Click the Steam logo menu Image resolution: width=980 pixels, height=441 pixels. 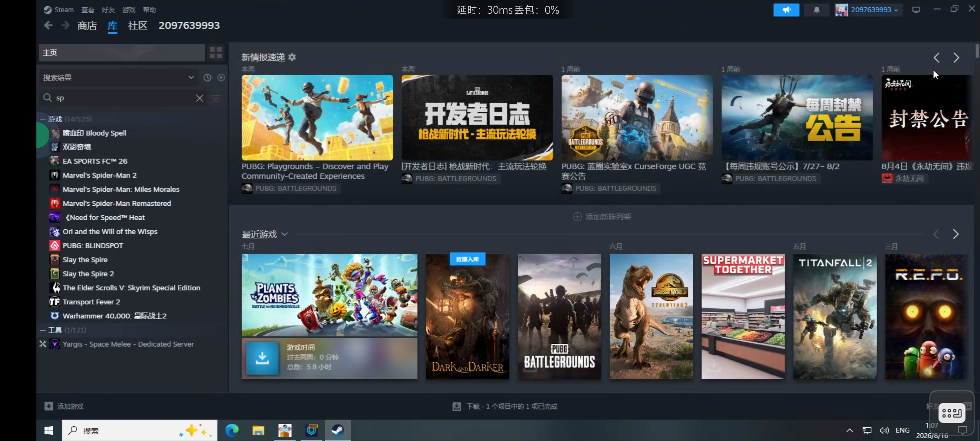pyautogui.click(x=58, y=10)
